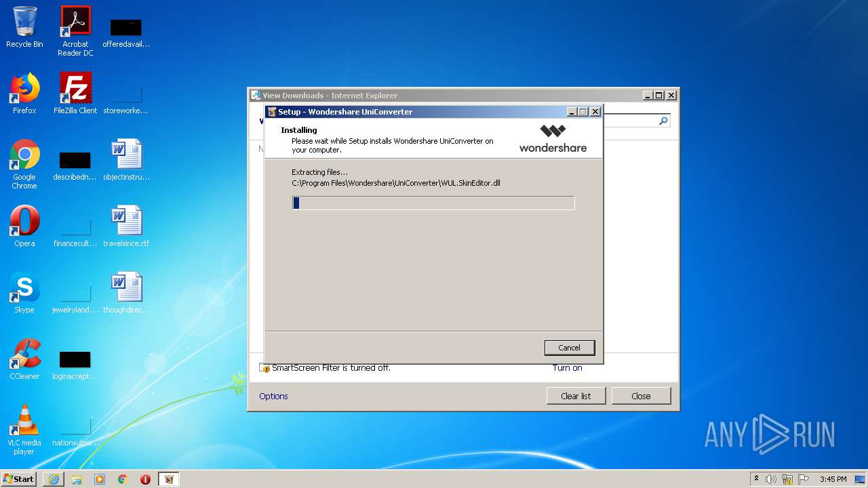This screenshot has width=868, height=488.
Task: Select the describedn desktop file
Action: pyautogui.click(x=75, y=166)
